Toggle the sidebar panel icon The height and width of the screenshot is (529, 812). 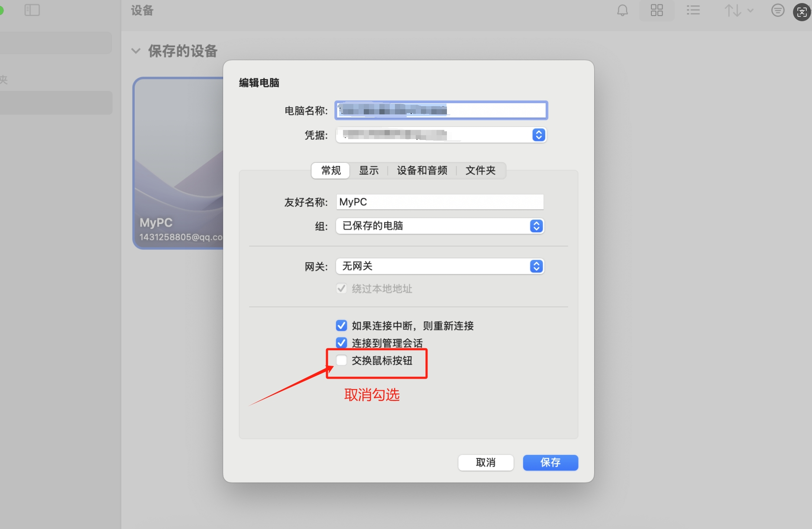click(32, 10)
